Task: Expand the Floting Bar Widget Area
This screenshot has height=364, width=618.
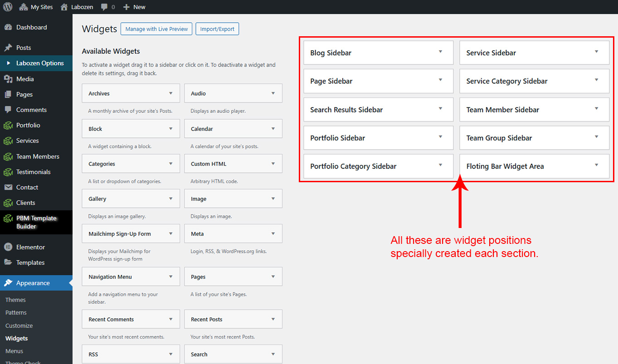Action: (x=596, y=165)
